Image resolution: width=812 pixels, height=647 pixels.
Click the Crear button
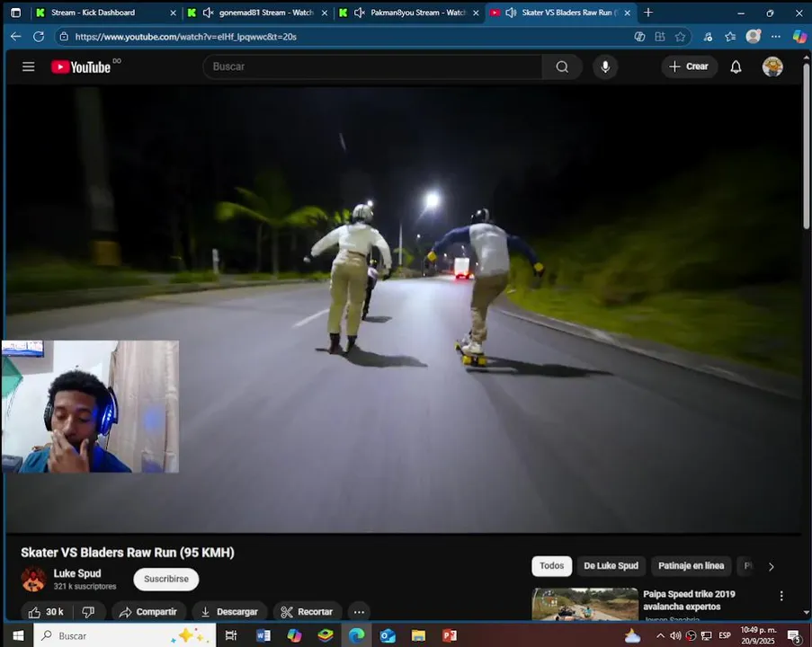click(689, 66)
